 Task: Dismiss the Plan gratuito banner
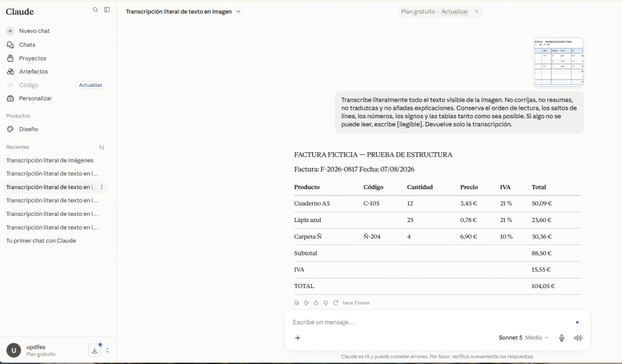[x=476, y=12]
